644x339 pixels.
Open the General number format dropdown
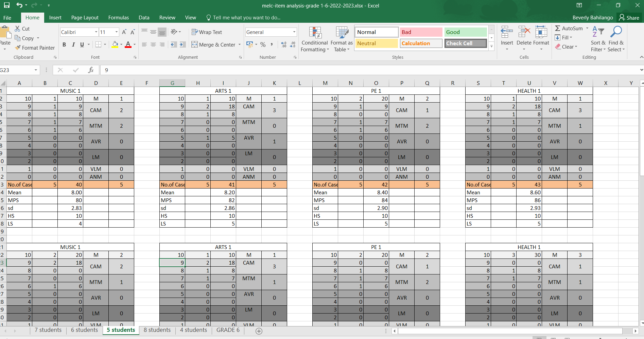click(294, 32)
